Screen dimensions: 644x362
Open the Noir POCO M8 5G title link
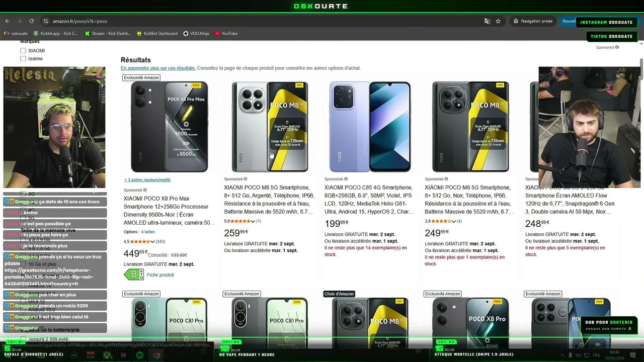(x=470, y=200)
